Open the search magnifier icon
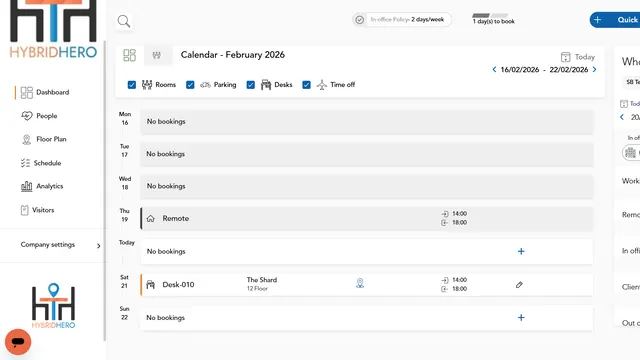The width and height of the screenshot is (640, 360). point(124,21)
